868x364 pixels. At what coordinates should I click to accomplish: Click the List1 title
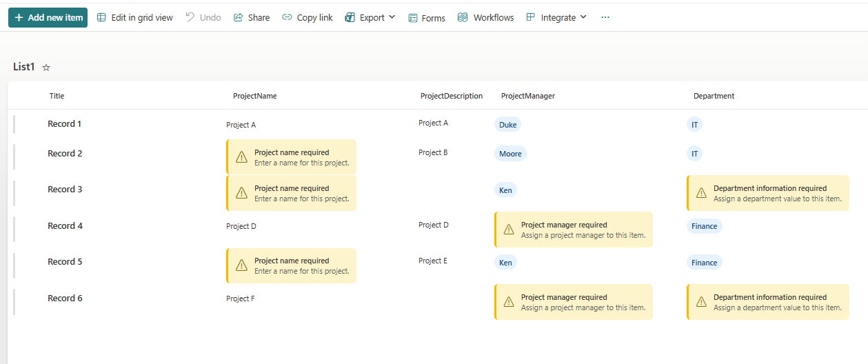(24, 67)
